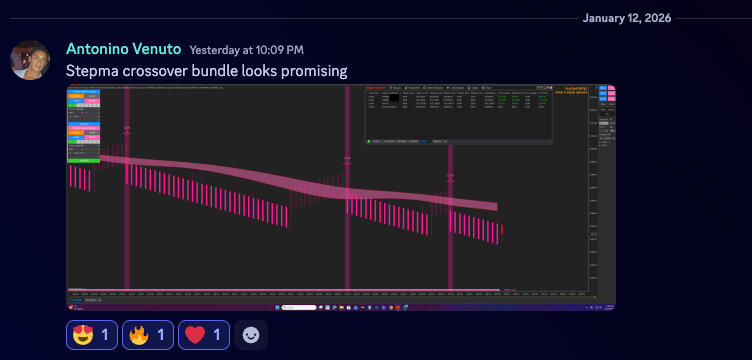This screenshot has height=360, width=752.
Task: Toggle the red heart reaction
Action: (204, 335)
